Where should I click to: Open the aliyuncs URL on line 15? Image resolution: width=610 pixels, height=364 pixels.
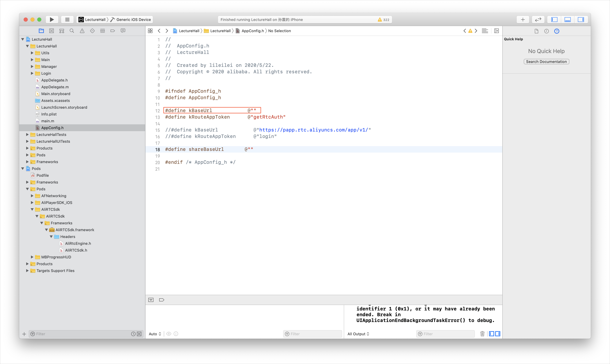314,130
